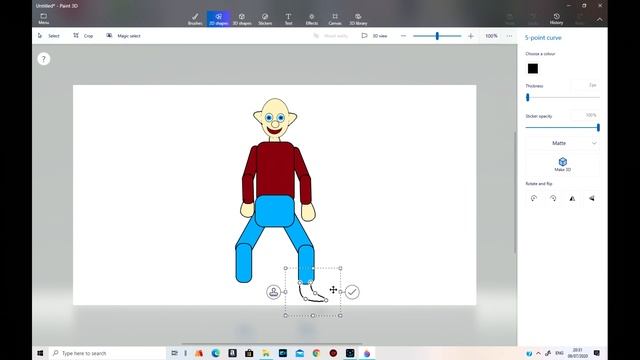
Task: Click the Make 3D button
Action: click(562, 164)
